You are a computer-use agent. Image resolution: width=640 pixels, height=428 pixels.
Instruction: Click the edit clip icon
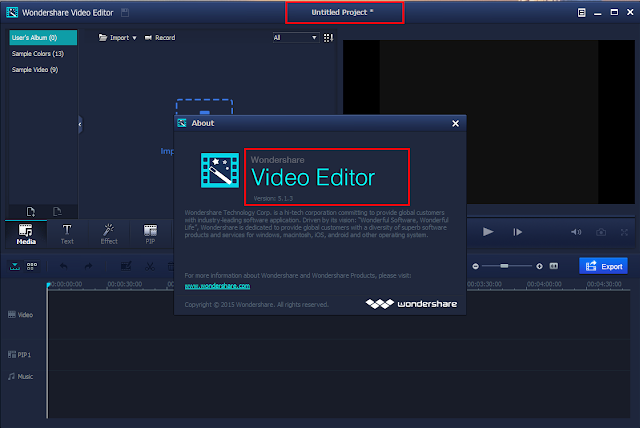126,266
